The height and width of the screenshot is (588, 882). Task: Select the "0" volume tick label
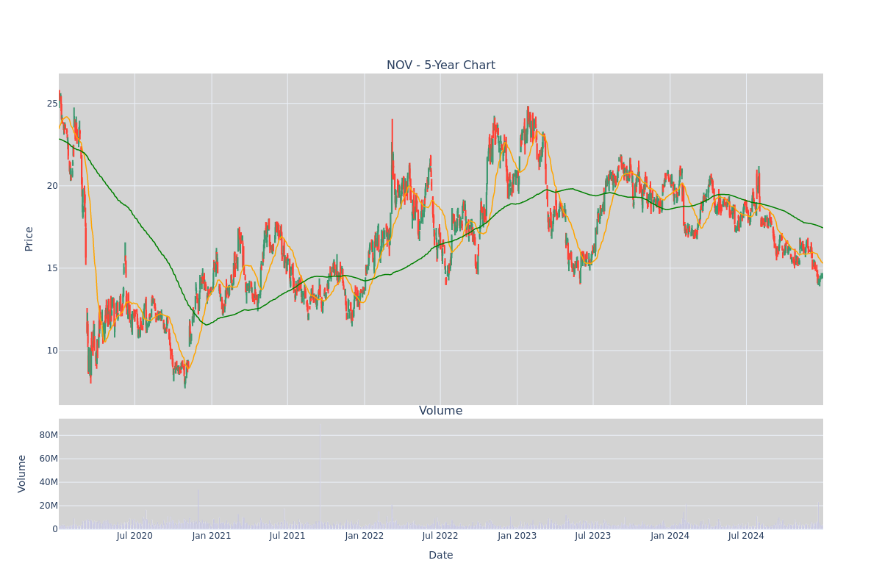pos(55,529)
